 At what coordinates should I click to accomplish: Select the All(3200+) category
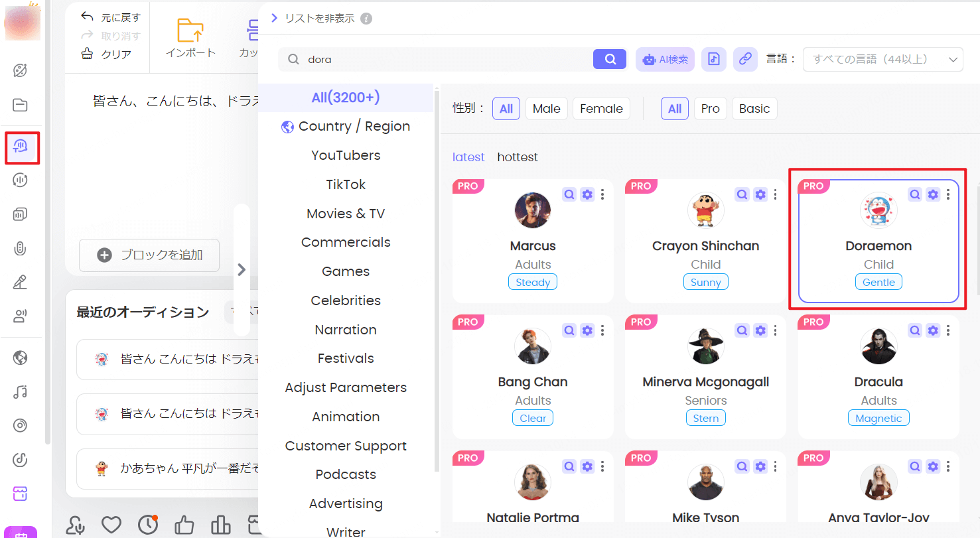pos(346,98)
